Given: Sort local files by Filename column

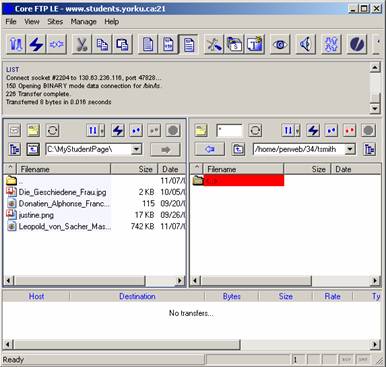Looking at the screenshot, I should [x=63, y=169].
